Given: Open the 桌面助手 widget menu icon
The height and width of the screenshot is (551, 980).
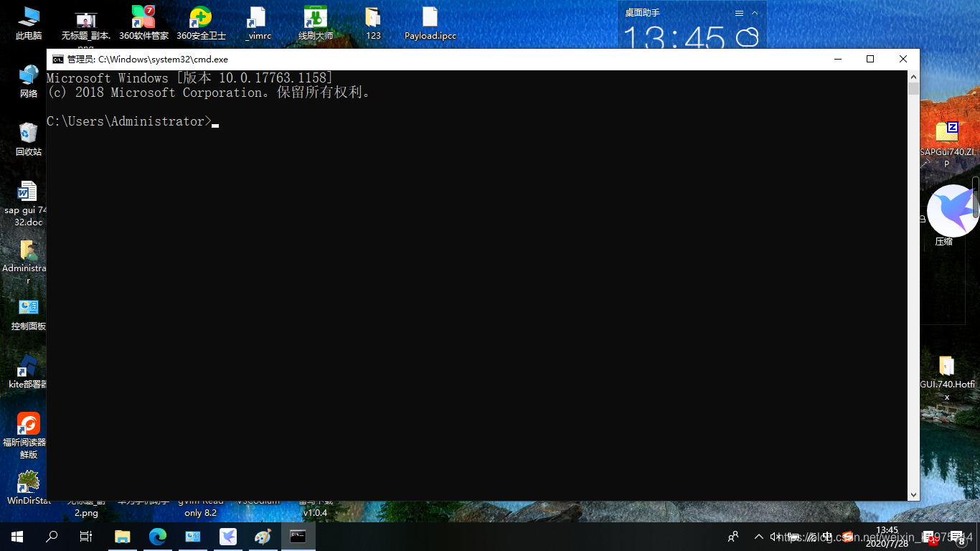Looking at the screenshot, I should click(740, 13).
